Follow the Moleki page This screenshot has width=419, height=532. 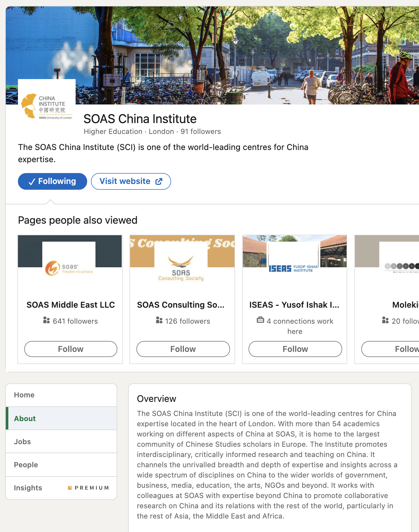click(x=390, y=349)
